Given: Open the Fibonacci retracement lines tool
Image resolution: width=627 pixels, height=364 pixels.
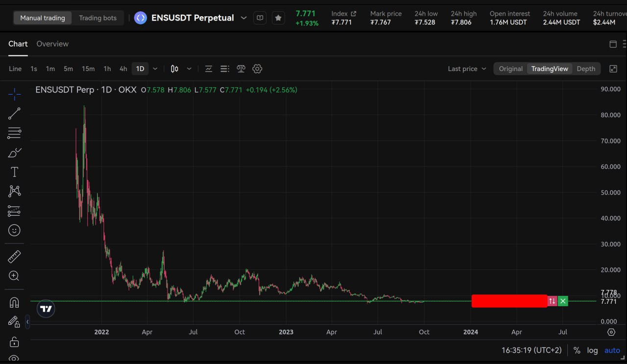Looking at the screenshot, I should pyautogui.click(x=14, y=133).
